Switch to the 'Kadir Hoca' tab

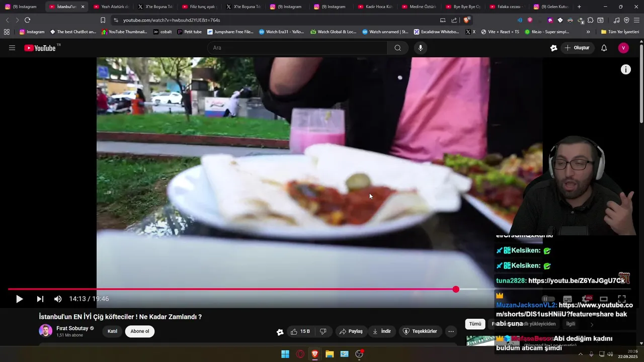click(x=375, y=7)
